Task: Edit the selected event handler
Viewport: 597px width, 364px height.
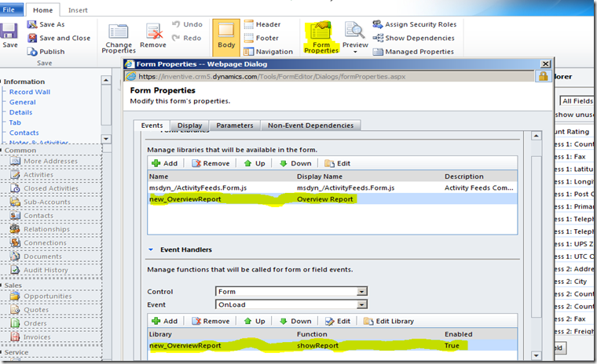Action: tap(337, 321)
